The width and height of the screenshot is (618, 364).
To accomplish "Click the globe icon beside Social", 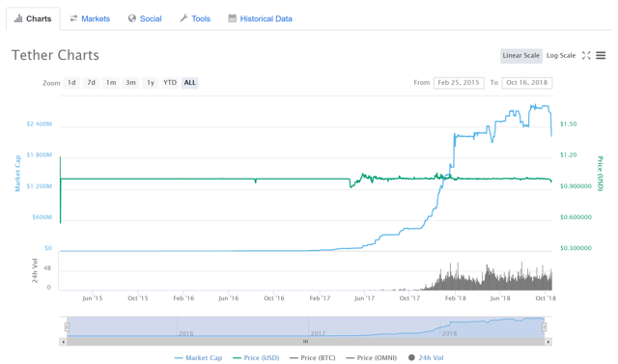I will point(132,18).
